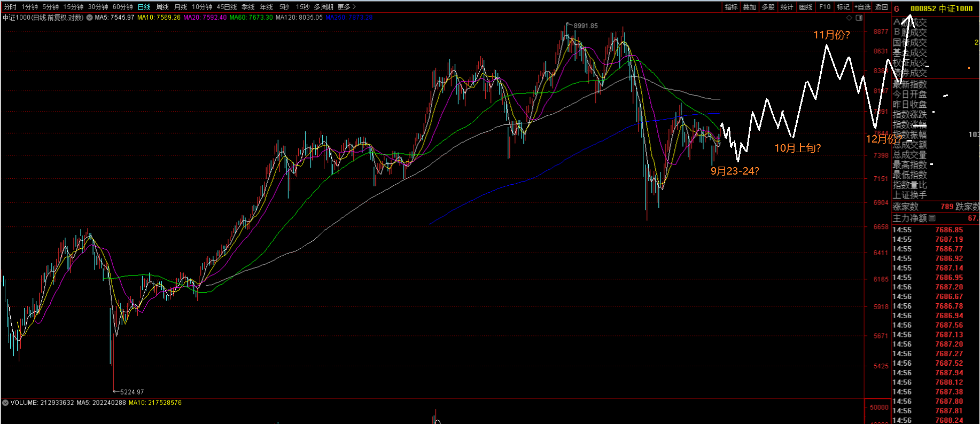
Task: Click the 8991.85 high price label
Action: point(586,26)
